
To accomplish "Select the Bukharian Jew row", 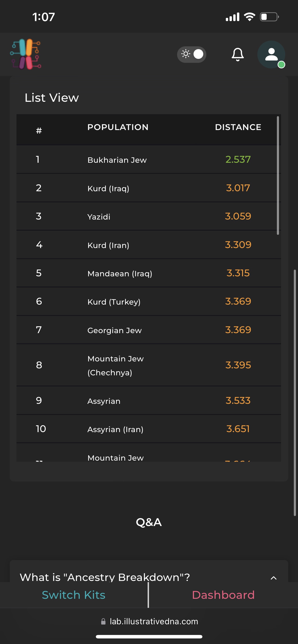I will (149, 159).
